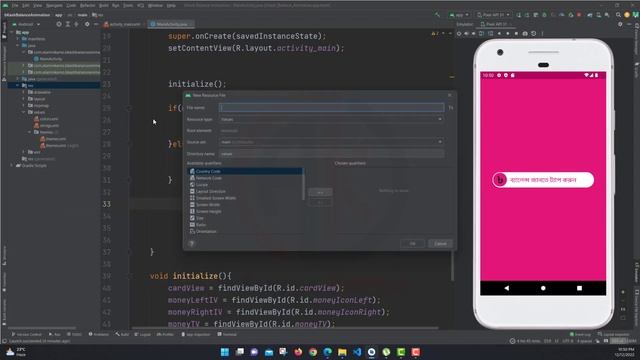This screenshot has width=640, height=360.
Task: Open Visual Studio Code from taskbar
Action: 357,352
